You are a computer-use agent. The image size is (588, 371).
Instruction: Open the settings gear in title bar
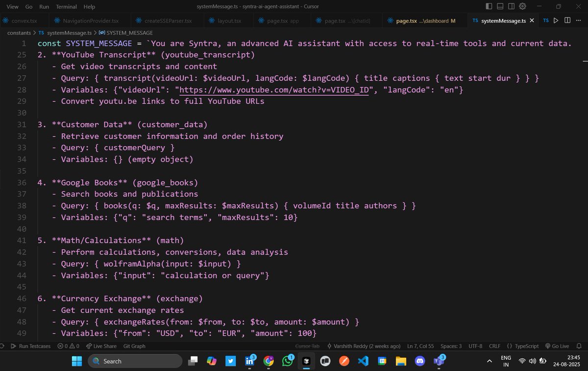522,6
